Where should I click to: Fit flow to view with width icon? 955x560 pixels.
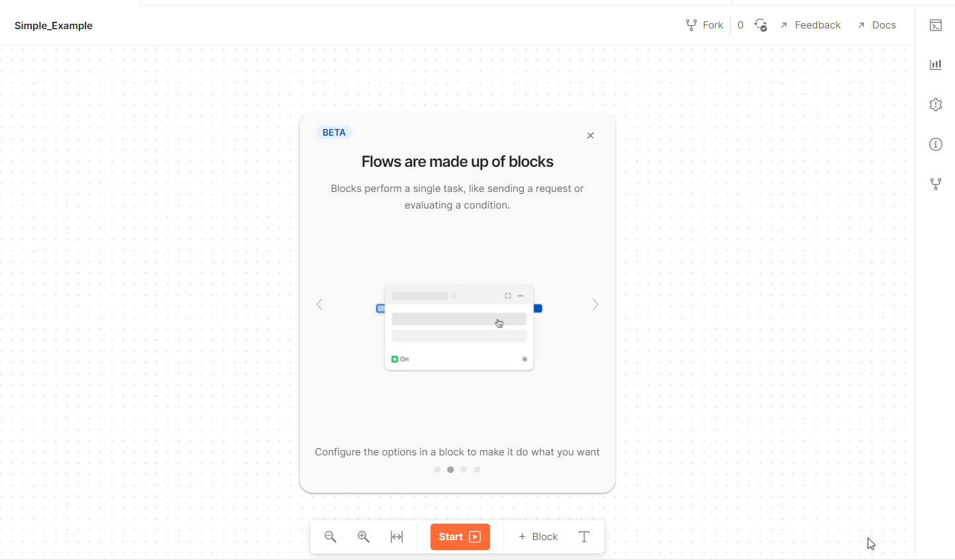397,537
